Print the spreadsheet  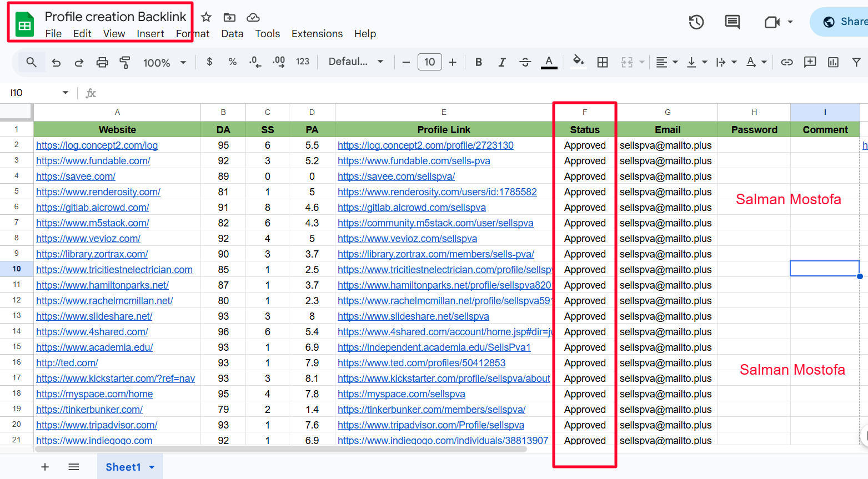[x=102, y=62]
